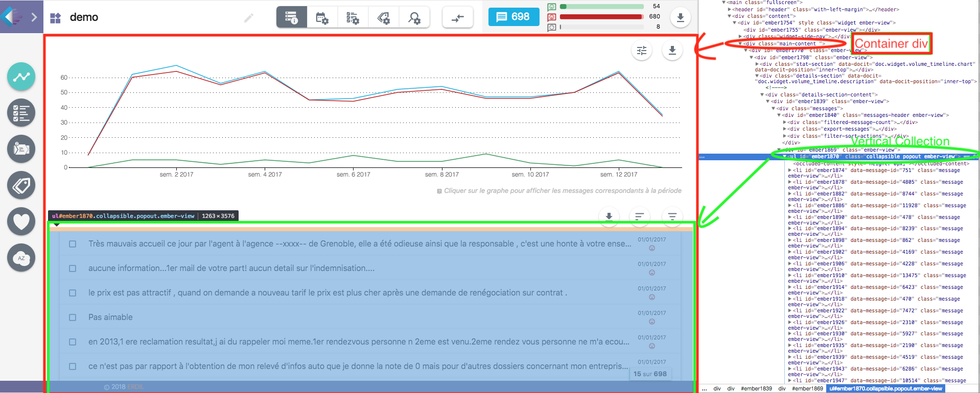
Task: Open the checklist settings toolbar button
Action: click(353, 17)
